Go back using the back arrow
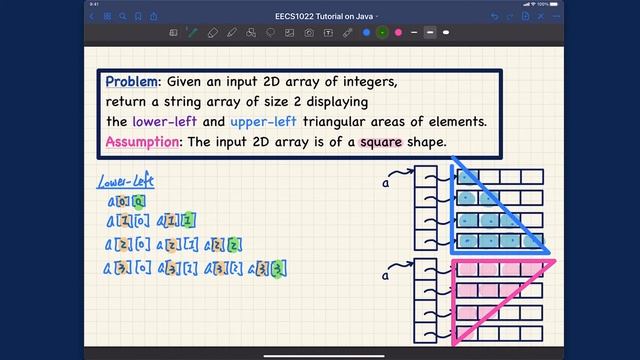Viewport: 640px width, 360px height. point(92,16)
